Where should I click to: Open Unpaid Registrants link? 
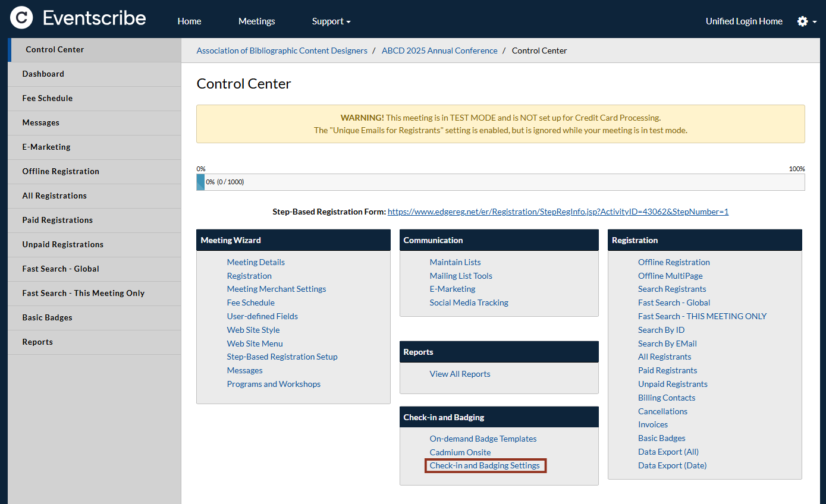pos(673,384)
